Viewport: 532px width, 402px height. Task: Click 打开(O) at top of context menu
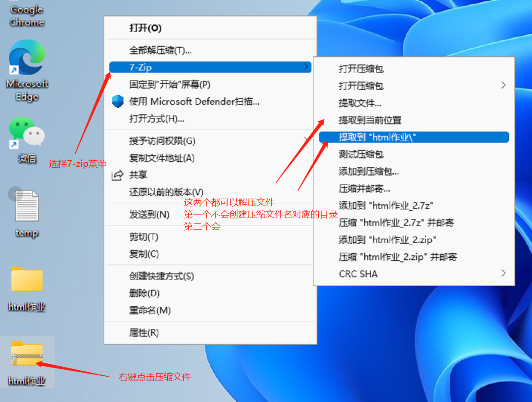[x=145, y=28]
